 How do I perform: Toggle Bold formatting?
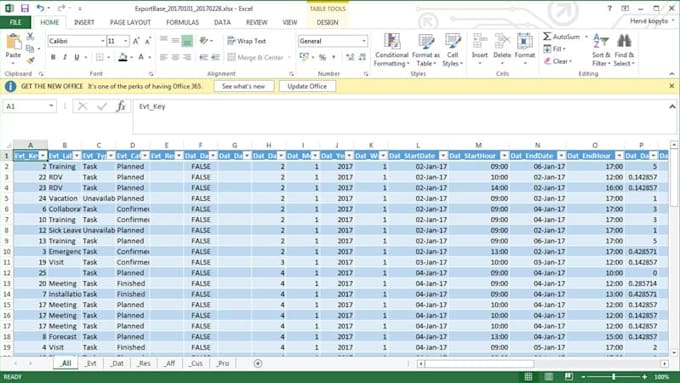click(53, 57)
